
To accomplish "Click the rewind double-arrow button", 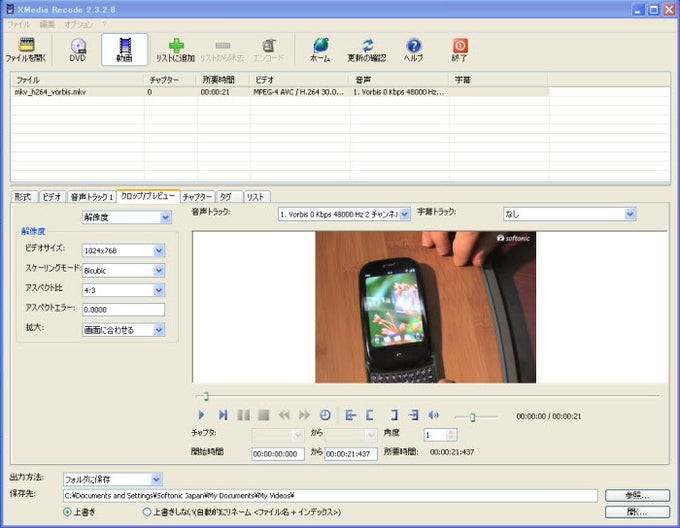I will click(284, 415).
